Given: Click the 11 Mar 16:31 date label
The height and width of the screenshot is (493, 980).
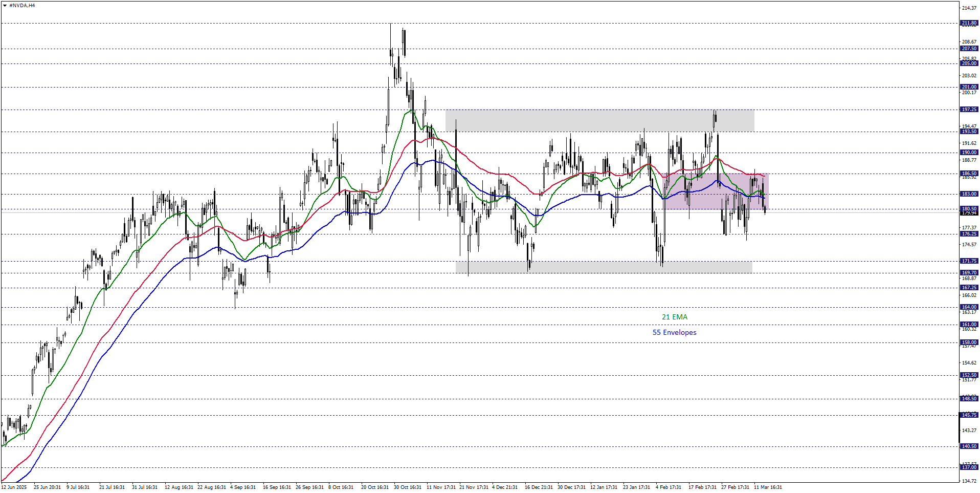Looking at the screenshot, I should (x=768, y=487).
